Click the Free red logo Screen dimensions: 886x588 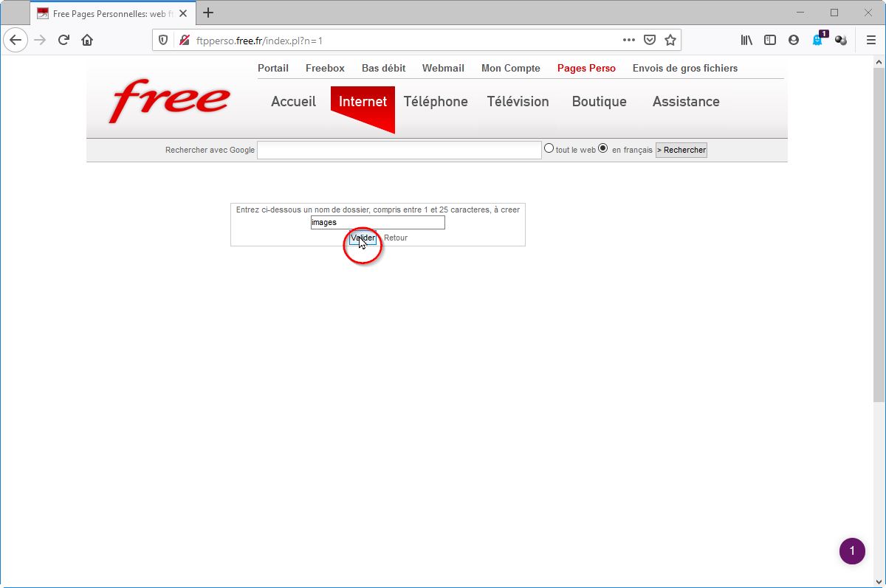click(169, 101)
